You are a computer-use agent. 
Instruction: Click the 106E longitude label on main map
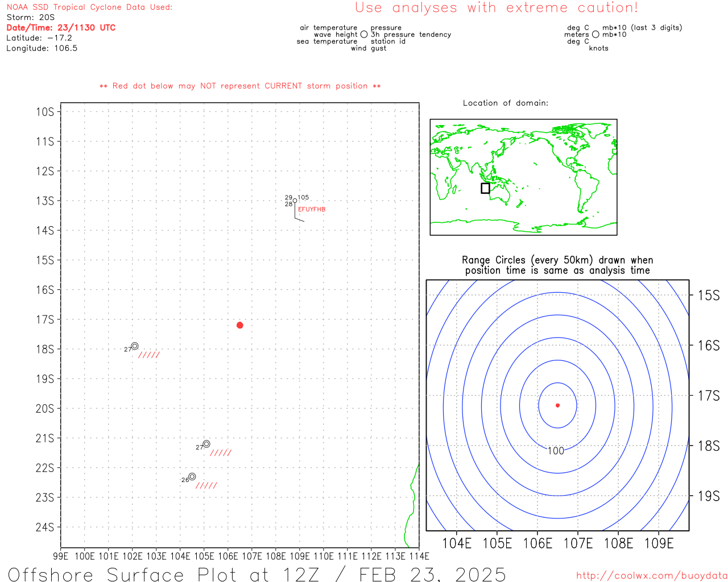[x=228, y=556]
